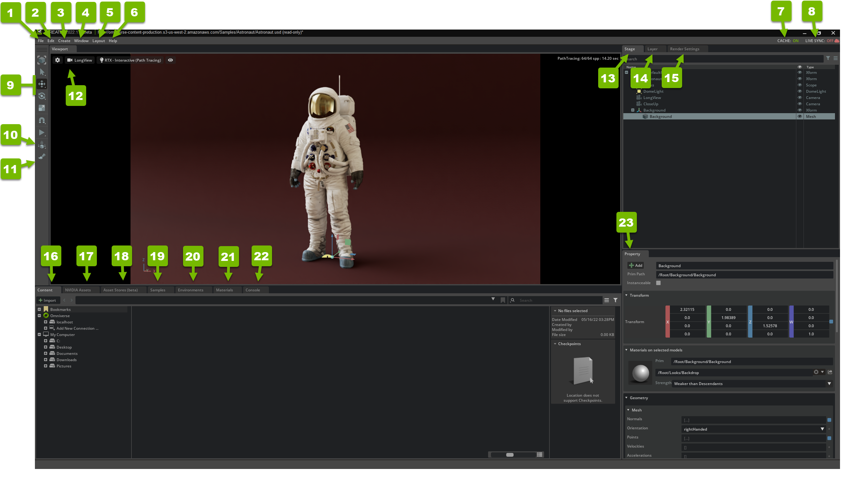
Task: Open the Orientation rightHanded dropdown
Action: tap(754, 429)
